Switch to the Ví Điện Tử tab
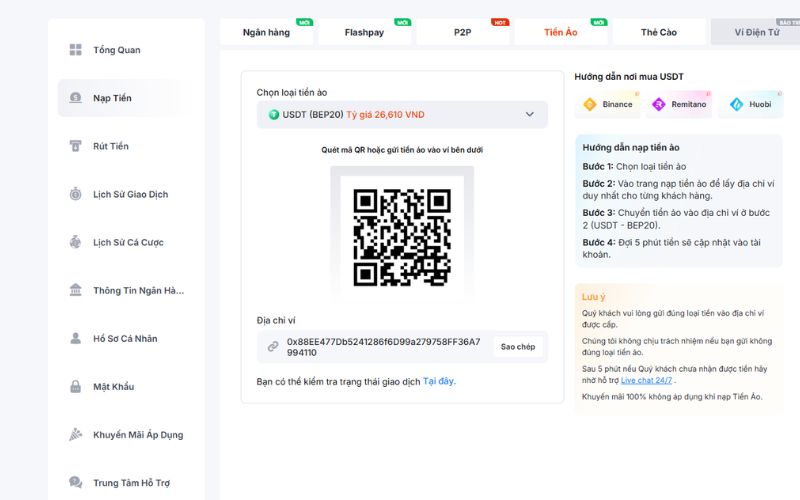This screenshot has height=500, width=800. coord(757,32)
